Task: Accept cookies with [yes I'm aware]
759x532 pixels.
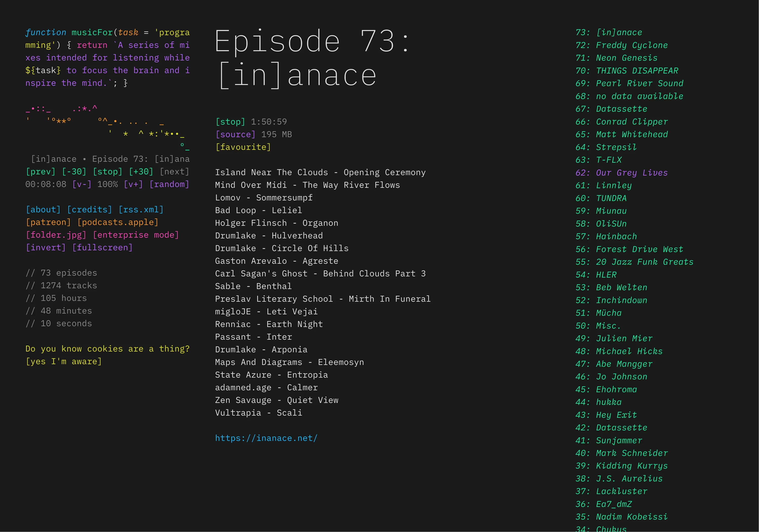Action: (x=64, y=361)
